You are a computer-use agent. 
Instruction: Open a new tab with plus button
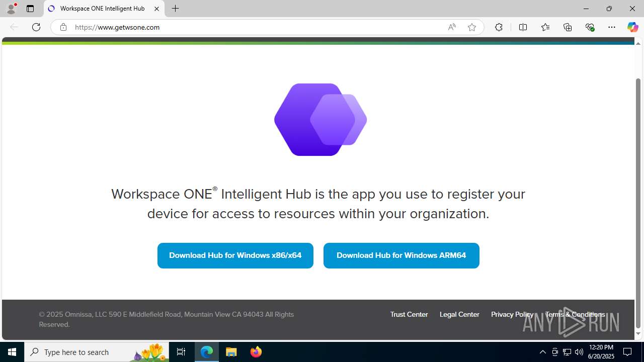tap(175, 9)
